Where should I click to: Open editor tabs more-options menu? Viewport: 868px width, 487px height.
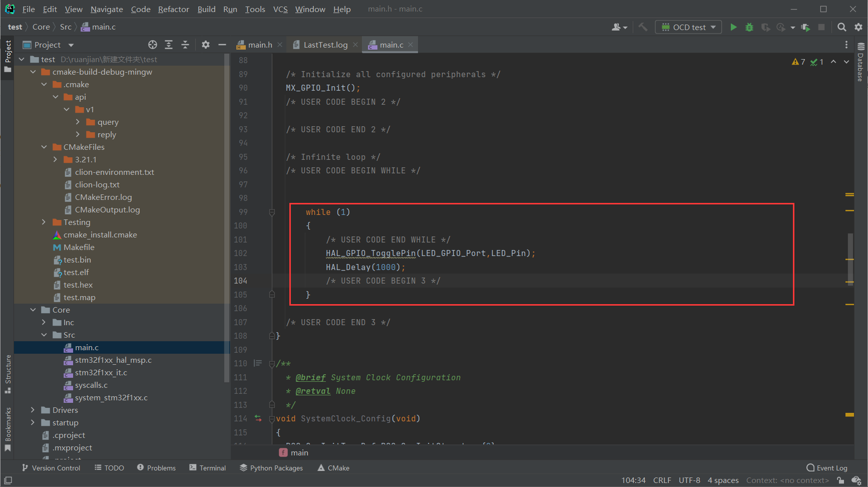pyautogui.click(x=846, y=45)
